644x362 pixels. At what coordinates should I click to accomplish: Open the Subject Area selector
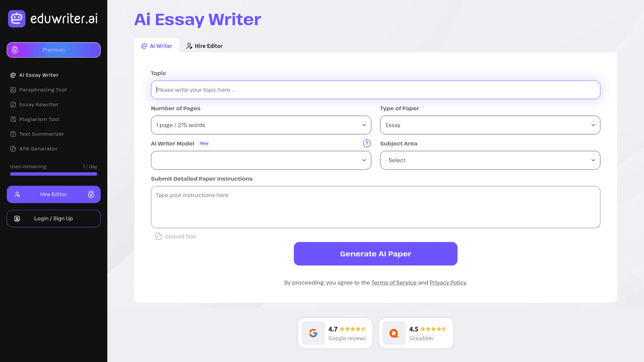[x=490, y=160]
